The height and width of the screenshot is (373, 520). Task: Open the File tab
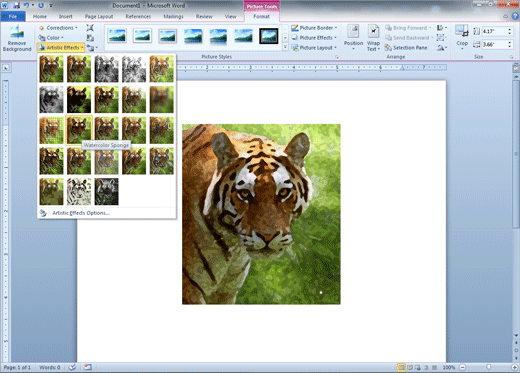[x=13, y=16]
